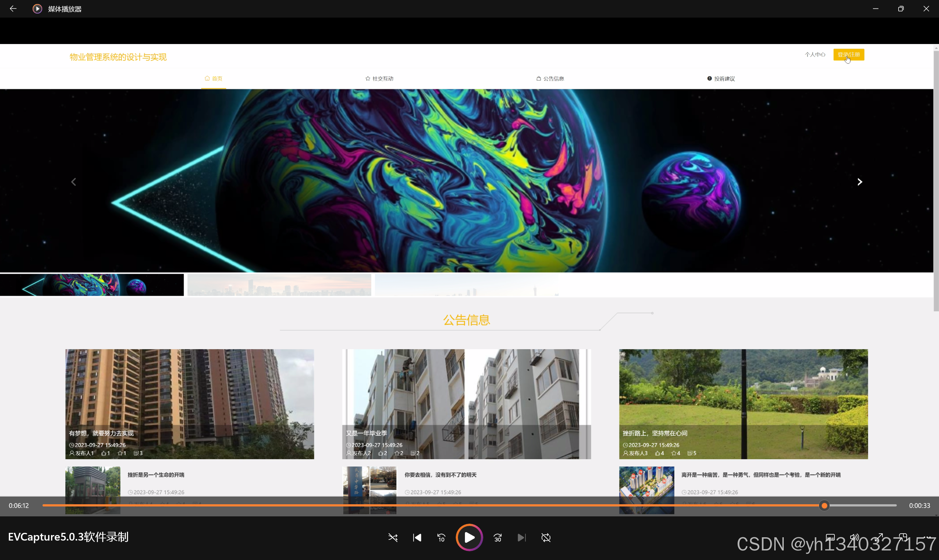Go to the 投诉建议 tab
The height and width of the screenshot is (560, 939).
721,78
